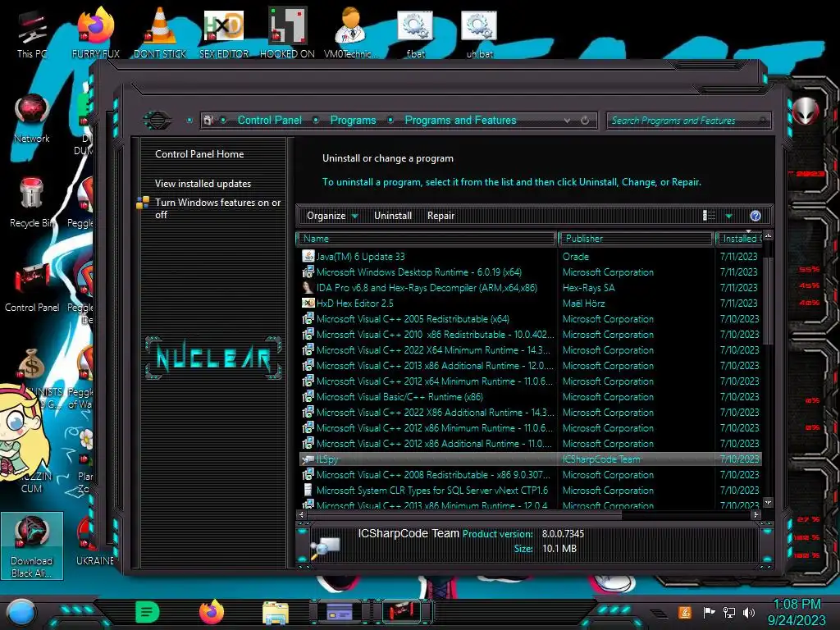Open the FURRY FUX Firefox shortcut

(x=96, y=33)
